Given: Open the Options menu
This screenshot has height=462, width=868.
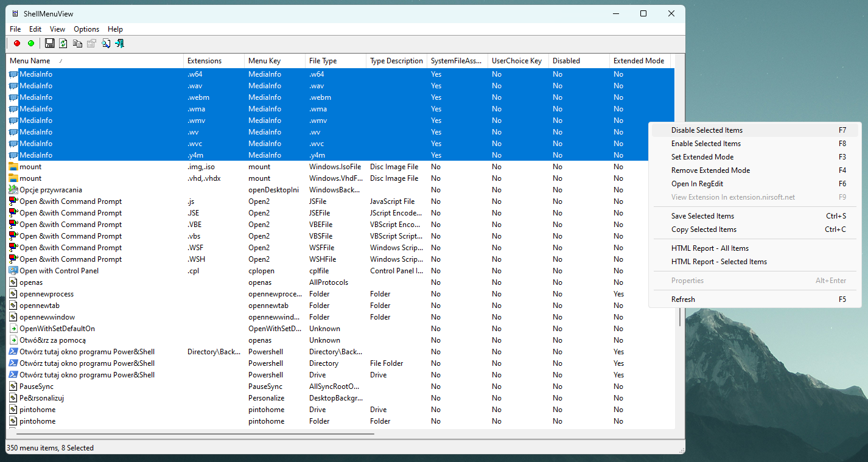Looking at the screenshot, I should (86, 29).
